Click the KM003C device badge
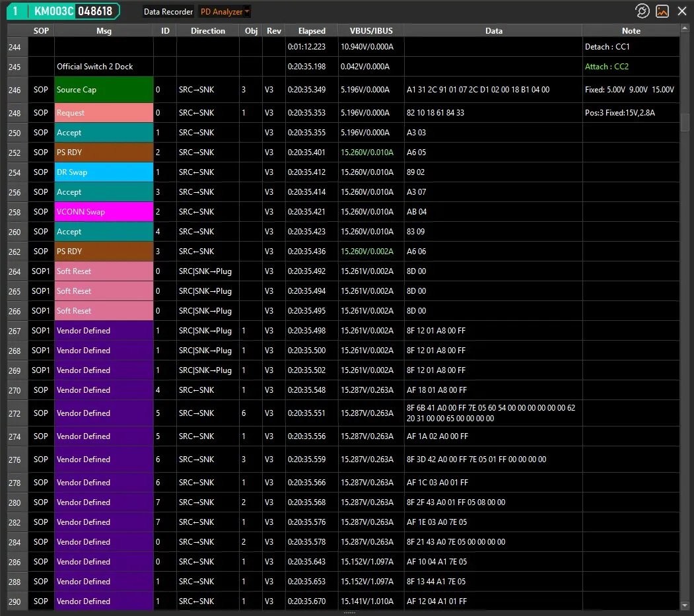Image resolution: width=694 pixels, height=616 pixels. [63, 11]
